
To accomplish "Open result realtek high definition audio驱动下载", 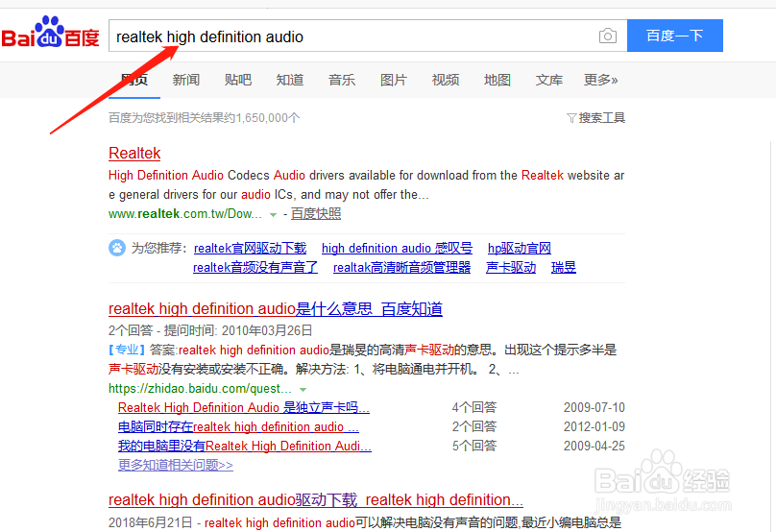I will [x=316, y=500].
